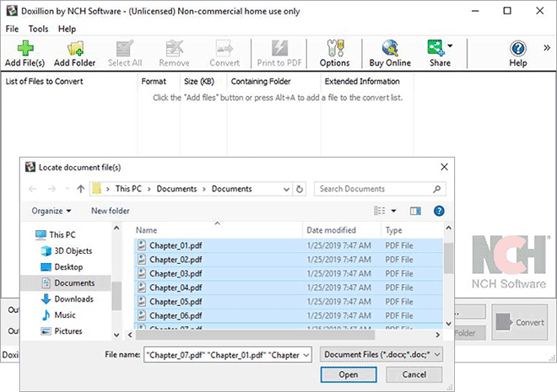
Task: Click the Share toolbar icon
Action: [x=437, y=54]
